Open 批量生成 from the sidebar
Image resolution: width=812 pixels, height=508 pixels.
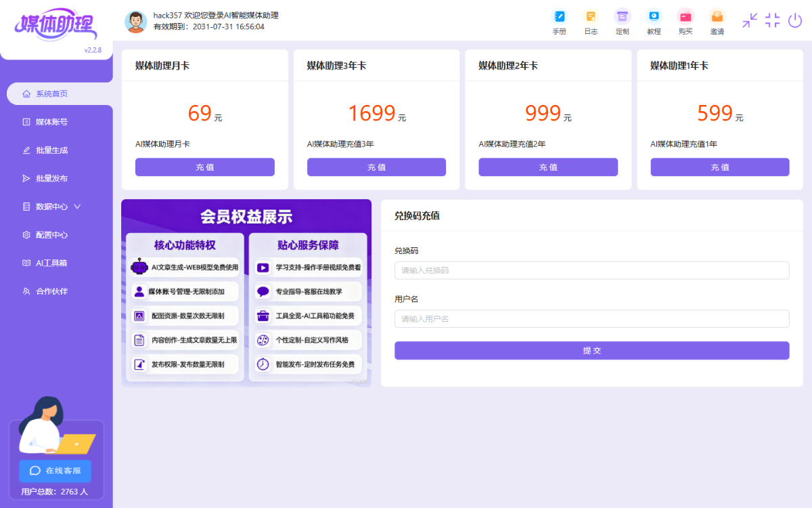(51, 150)
